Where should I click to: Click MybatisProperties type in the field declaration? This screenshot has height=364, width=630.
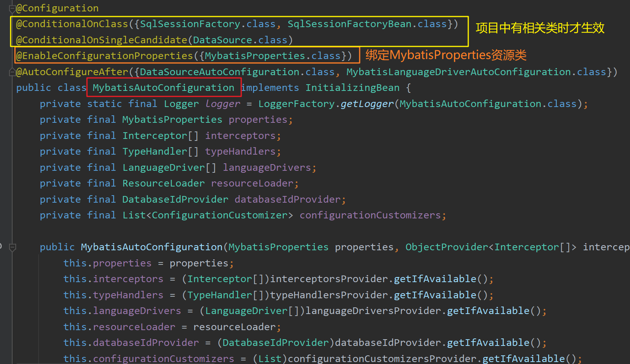[172, 120]
